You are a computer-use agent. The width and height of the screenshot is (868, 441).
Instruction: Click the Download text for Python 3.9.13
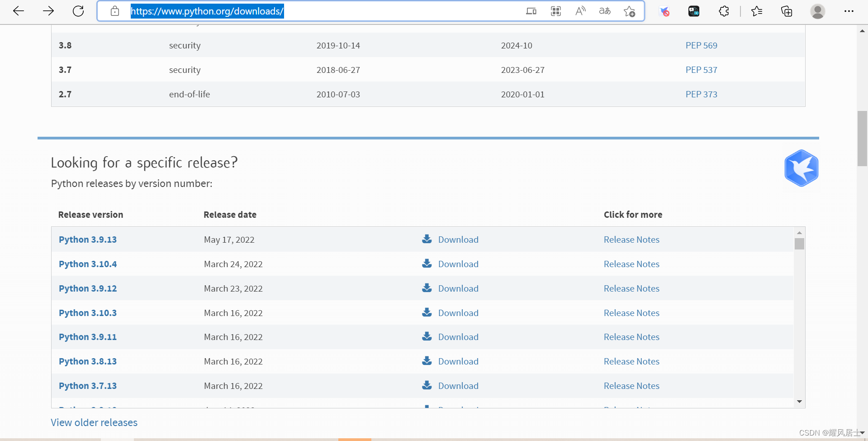pyautogui.click(x=458, y=240)
